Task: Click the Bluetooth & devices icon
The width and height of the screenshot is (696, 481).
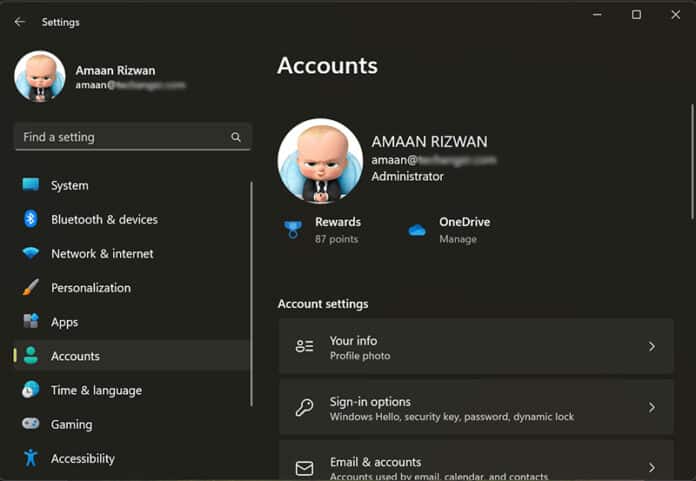Action: [x=31, y=219]
